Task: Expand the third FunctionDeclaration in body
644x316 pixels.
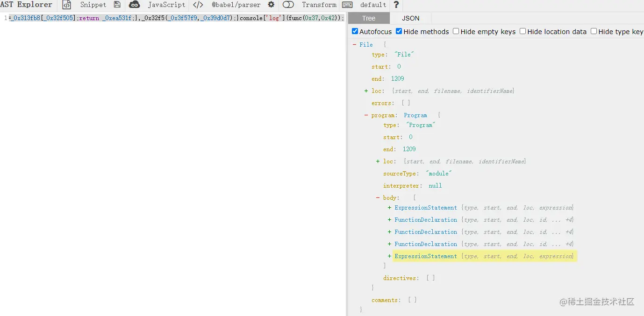Action: (x=390, y=244)
